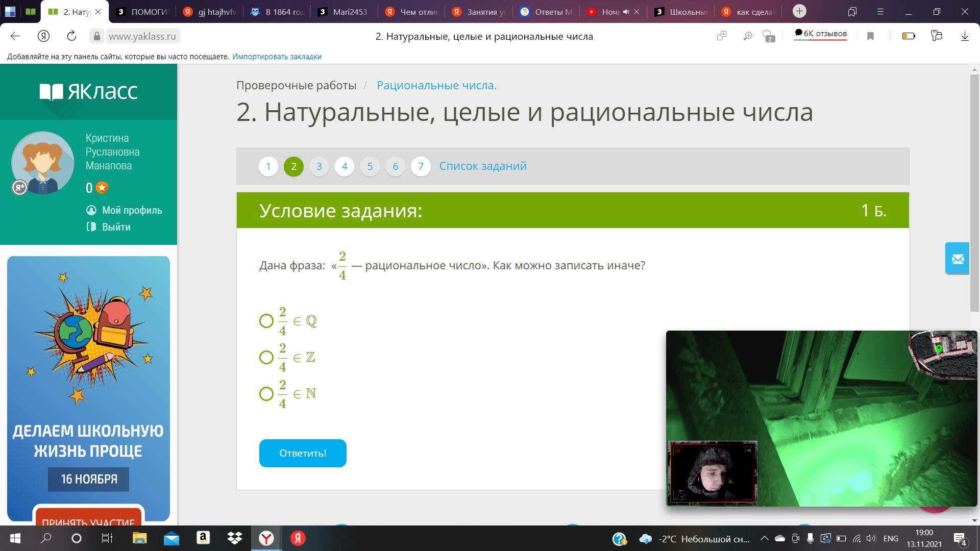Click the back navigation arrow
This screenshot has height=551, width=980.
click(15, 36)
